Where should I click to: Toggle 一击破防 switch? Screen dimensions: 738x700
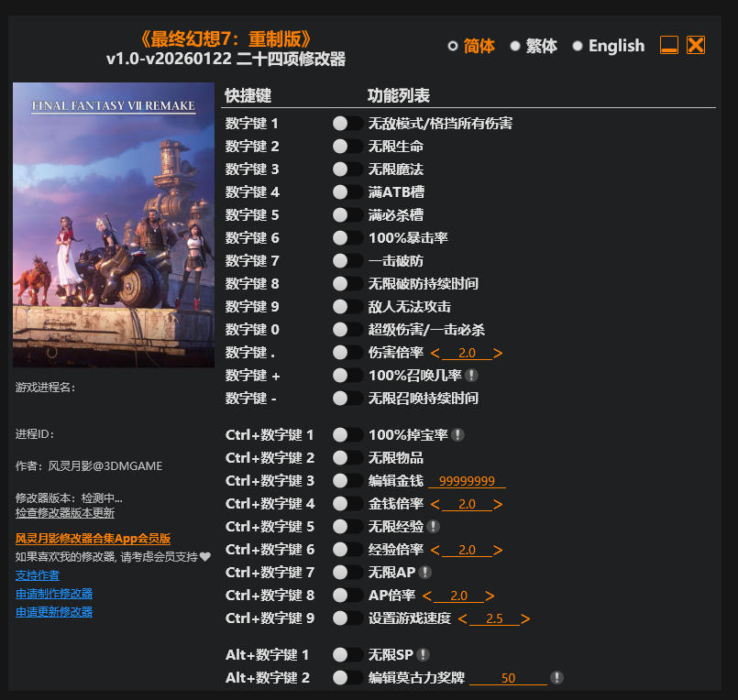[x=347, y=260]
